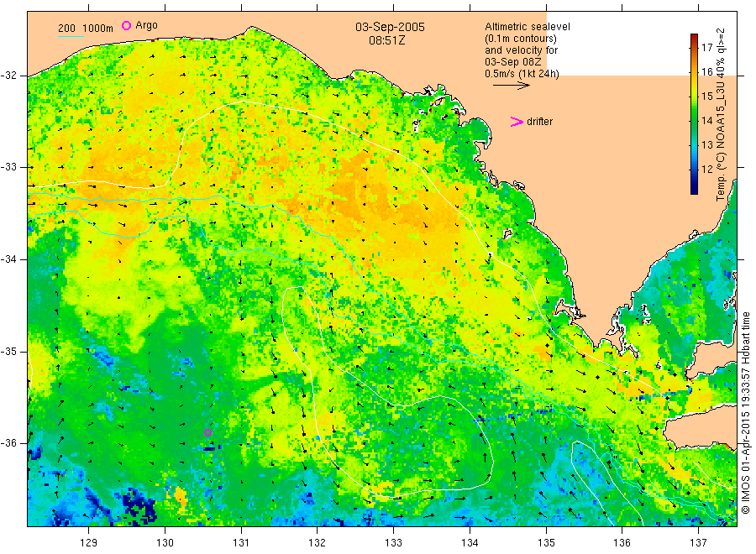
Task: Click the 137 longitude axis label
Action: (698, 543)
